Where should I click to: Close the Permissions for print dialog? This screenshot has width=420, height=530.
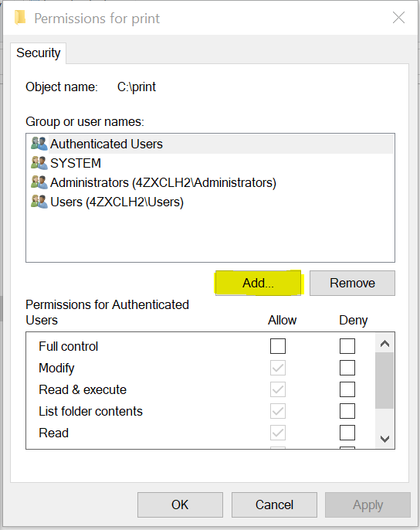(398, 18)
